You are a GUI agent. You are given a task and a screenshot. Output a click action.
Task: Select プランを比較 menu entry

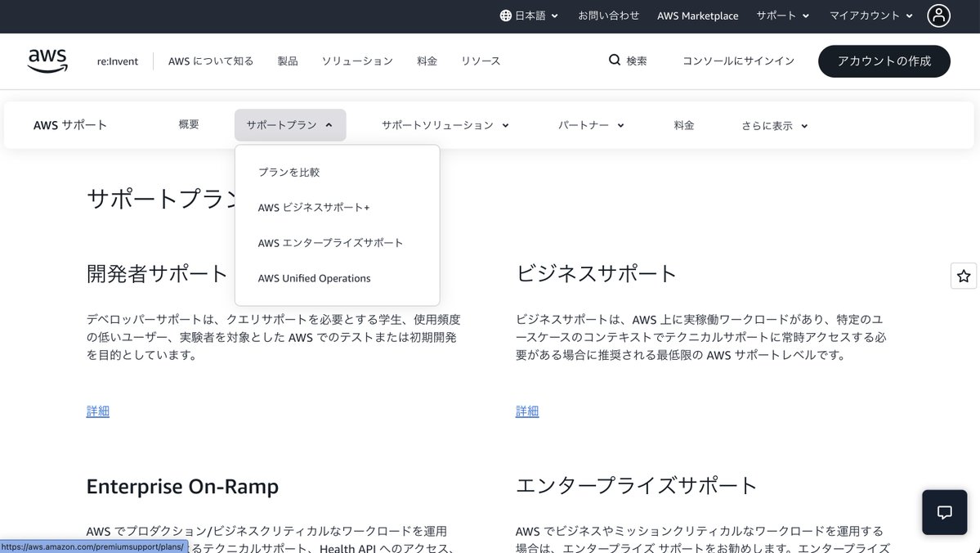289,172
